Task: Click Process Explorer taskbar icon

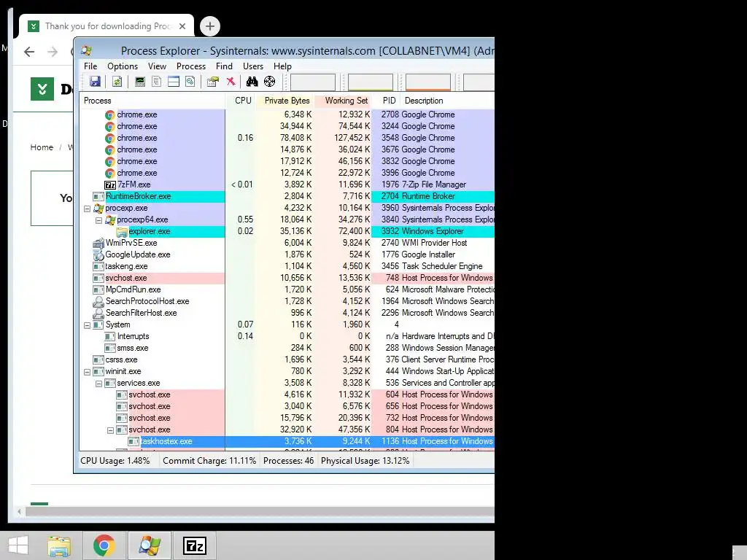Action: 150,545
